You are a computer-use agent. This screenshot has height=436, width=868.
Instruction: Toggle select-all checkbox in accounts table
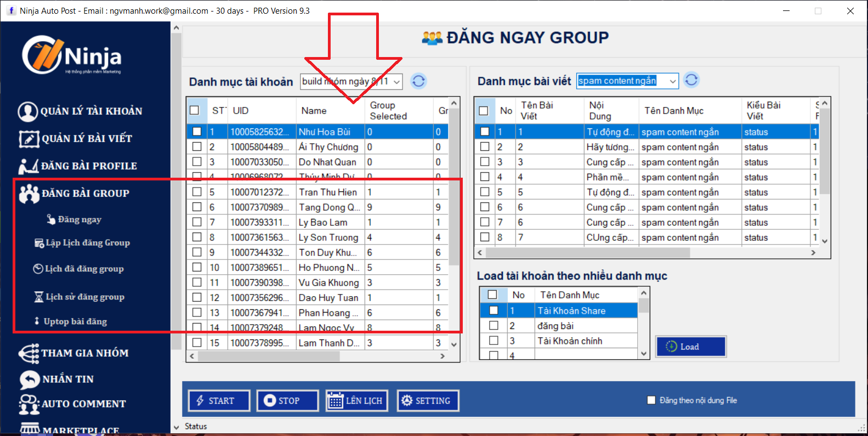pyautogui.click(x=194, y=110)
